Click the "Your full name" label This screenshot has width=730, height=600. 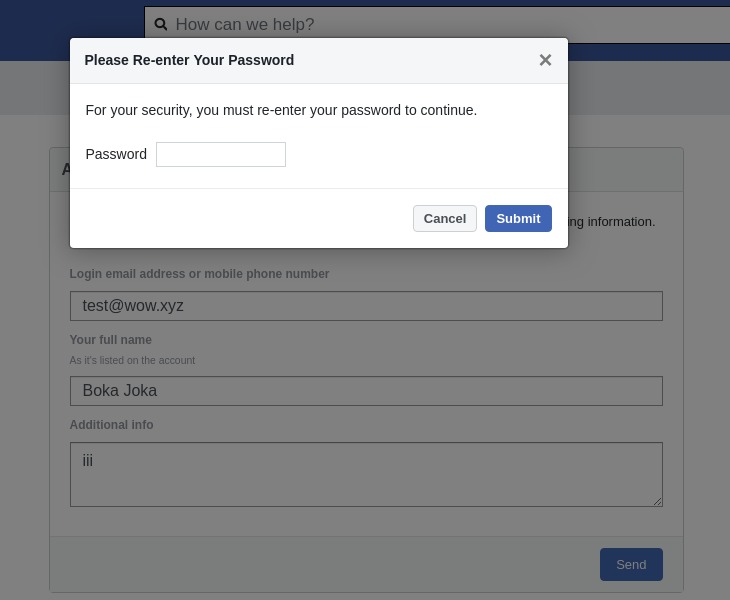111,340
